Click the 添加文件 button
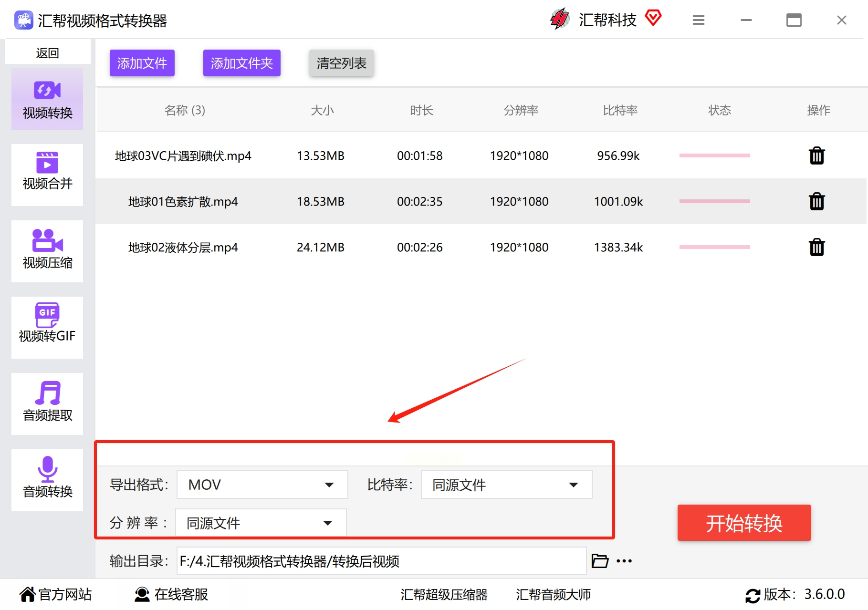The height and width of the screenshot is (610, 868). 142,63
